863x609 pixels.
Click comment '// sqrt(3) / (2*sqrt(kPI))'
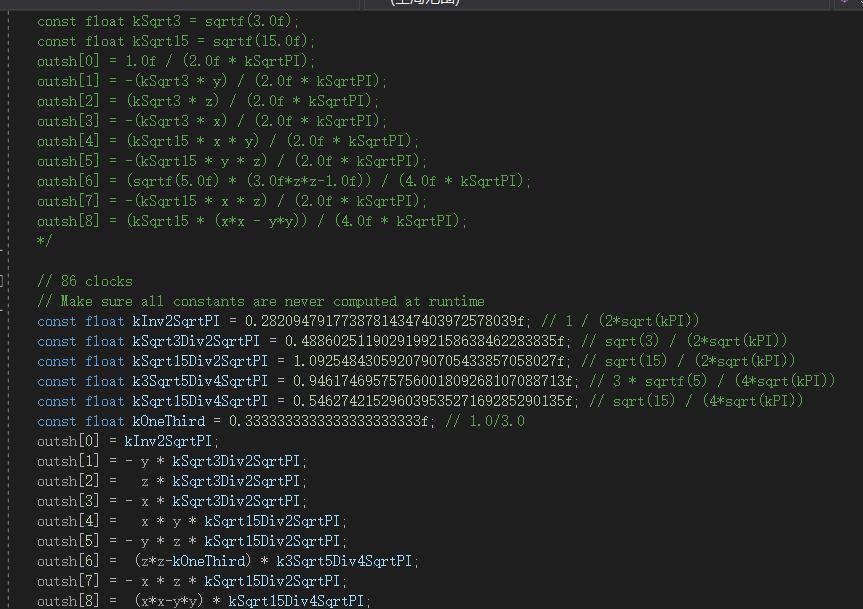coord(684,341)
